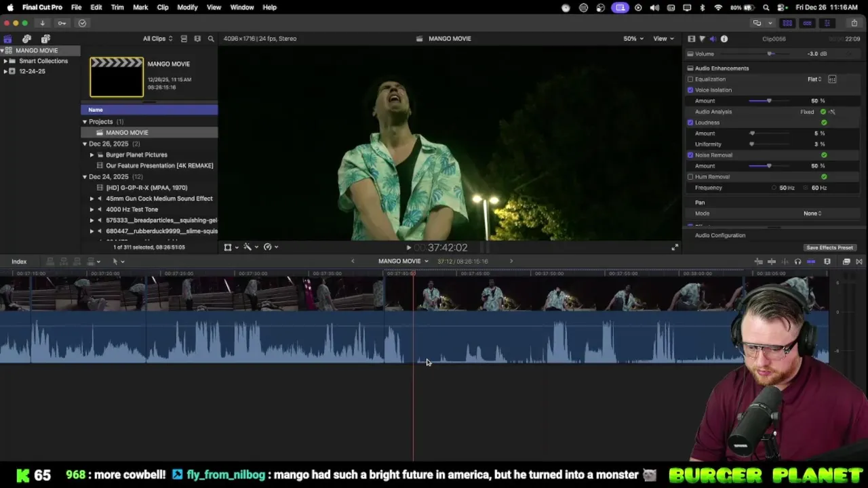Open the All Clips filter dropdown

157,39
